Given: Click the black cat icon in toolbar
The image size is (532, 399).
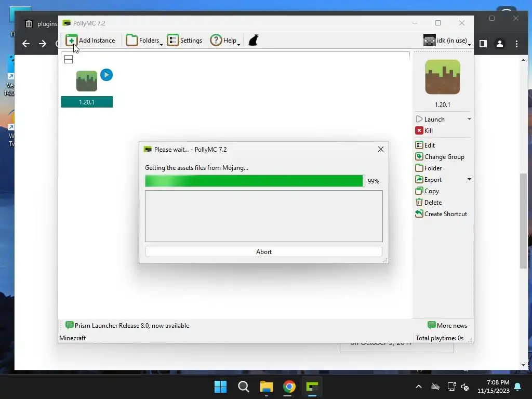Looking at the screenshot, I should click(254, 40).
